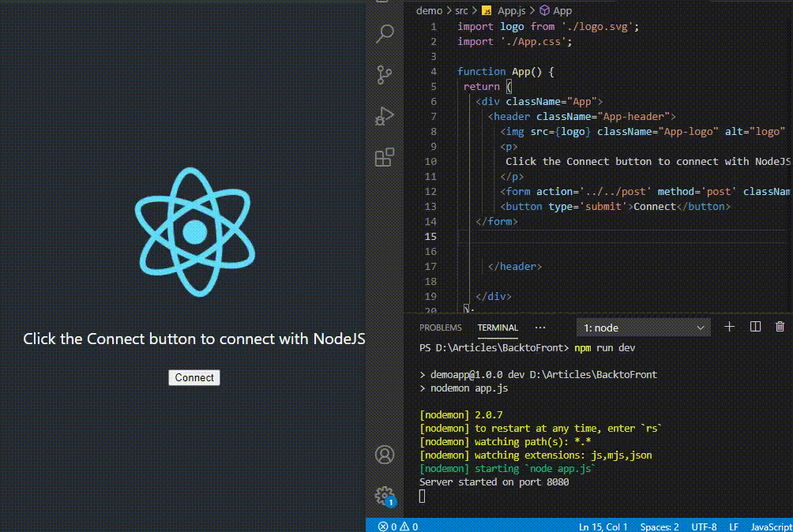
Task: Click 'LF' end of line setting
Action: (x=734, y=526)
